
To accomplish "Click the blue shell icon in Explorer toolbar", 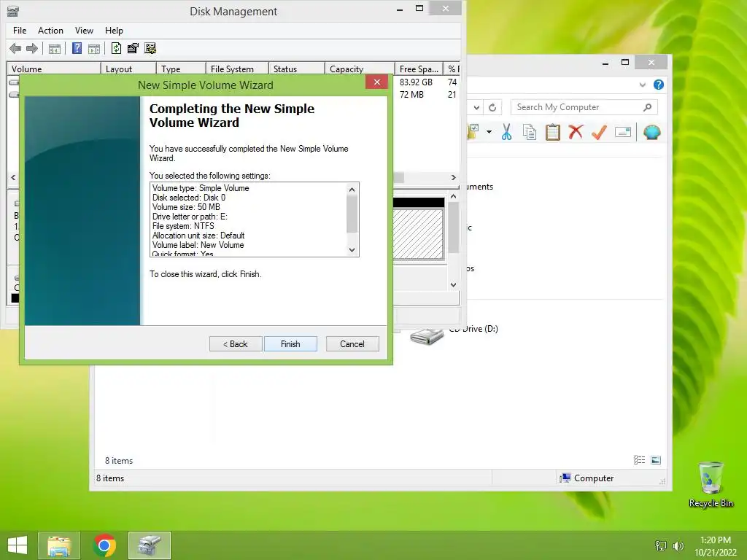I will tap(651, 132).
